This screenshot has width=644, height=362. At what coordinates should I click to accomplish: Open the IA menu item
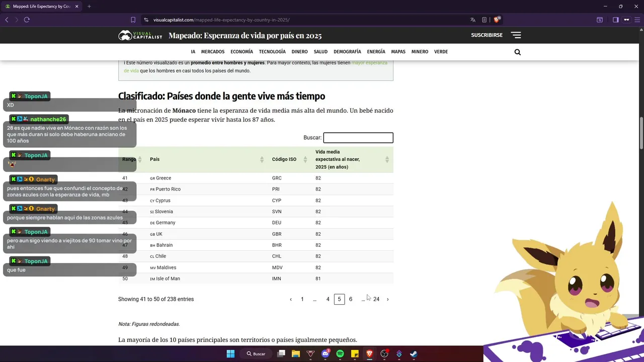[x=193, y=52]
